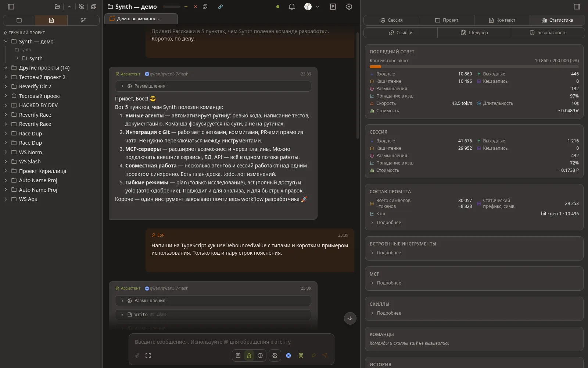Click the chat vertical scrollbar

click(358, 85)
